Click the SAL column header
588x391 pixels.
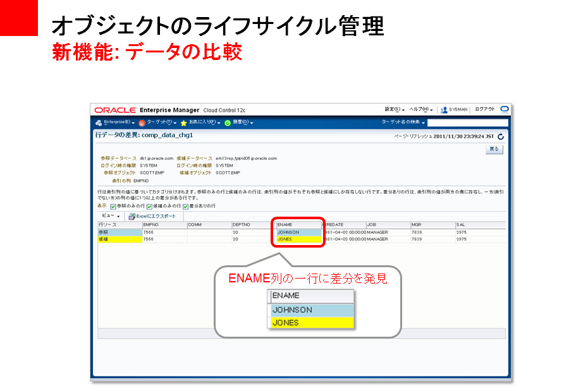click(x=481, y=225)
